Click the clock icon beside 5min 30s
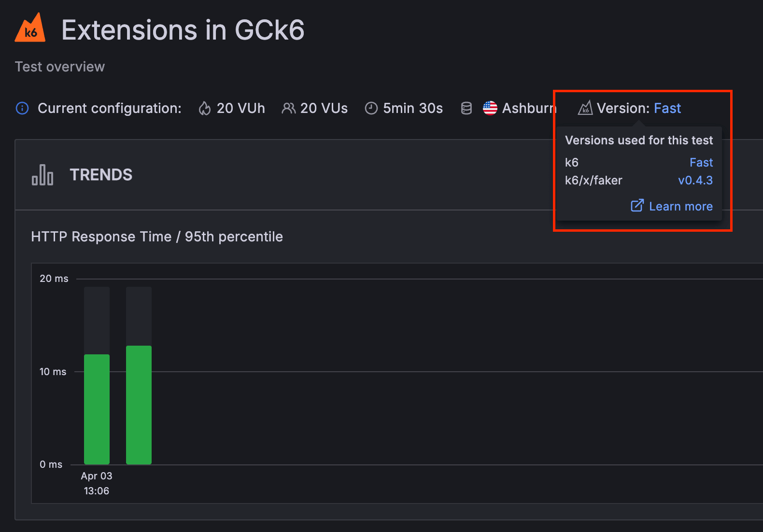Image resolution: width=763 pixels, height=532 pixels. click(x=371, y=108)
